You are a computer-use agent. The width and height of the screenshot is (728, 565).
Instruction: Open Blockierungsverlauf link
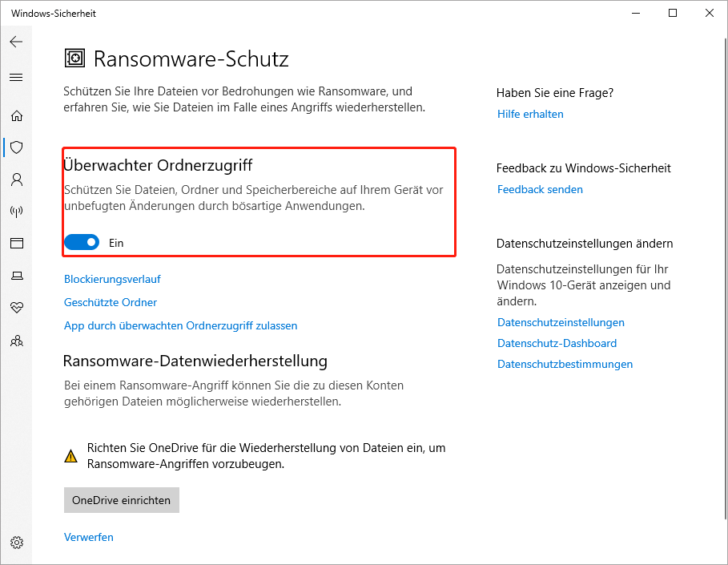tap(112, 279)
